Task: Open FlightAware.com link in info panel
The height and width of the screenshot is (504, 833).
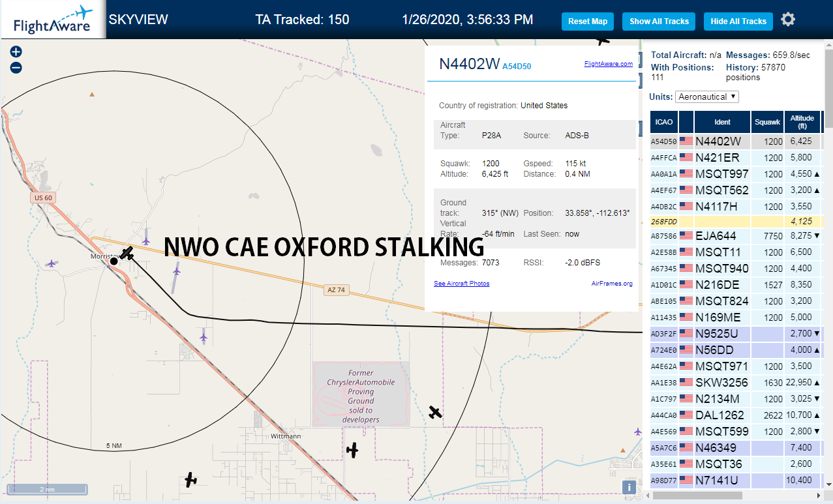Action: (609, 64)
